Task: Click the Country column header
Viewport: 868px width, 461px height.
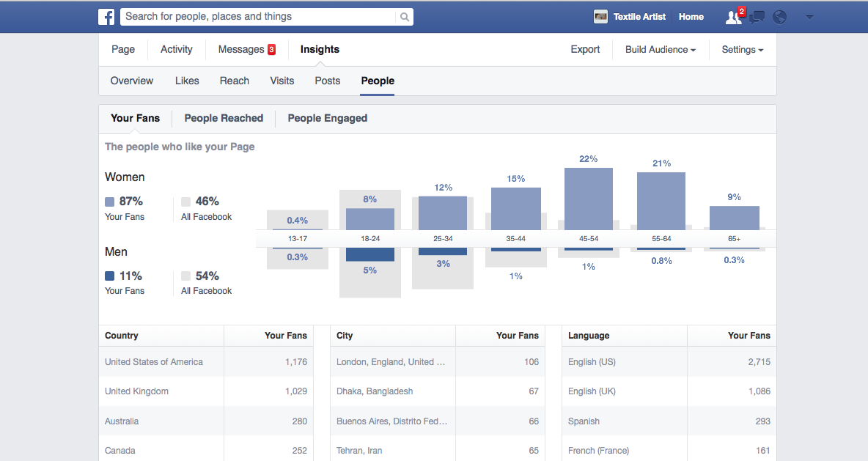Action: [121, 336]
